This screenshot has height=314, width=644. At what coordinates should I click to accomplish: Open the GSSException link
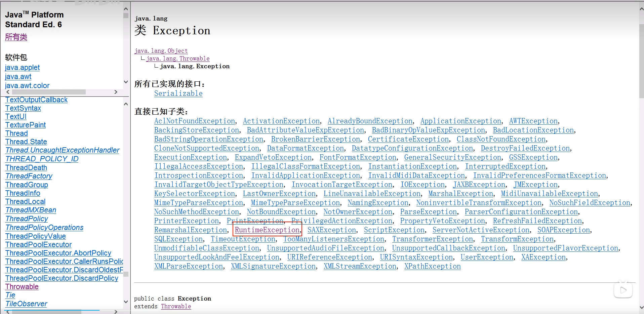click(x=533, y=157)
